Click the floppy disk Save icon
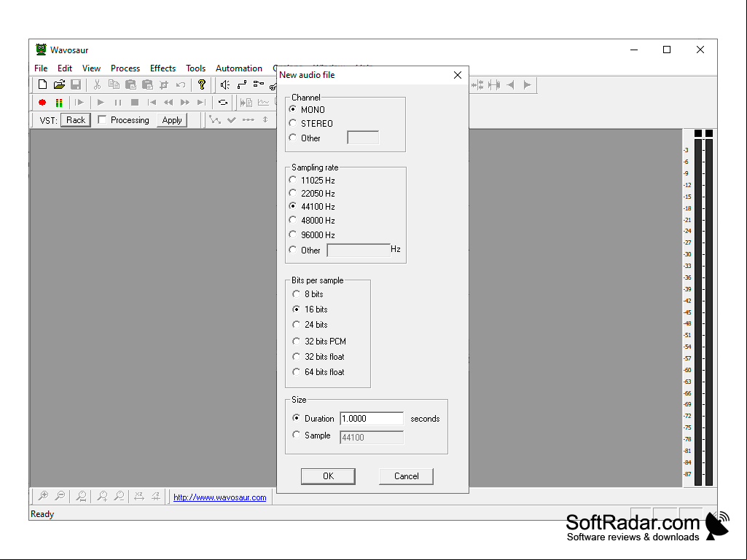The width and height of the screenshot is (747, 560). tap(76, 84)
